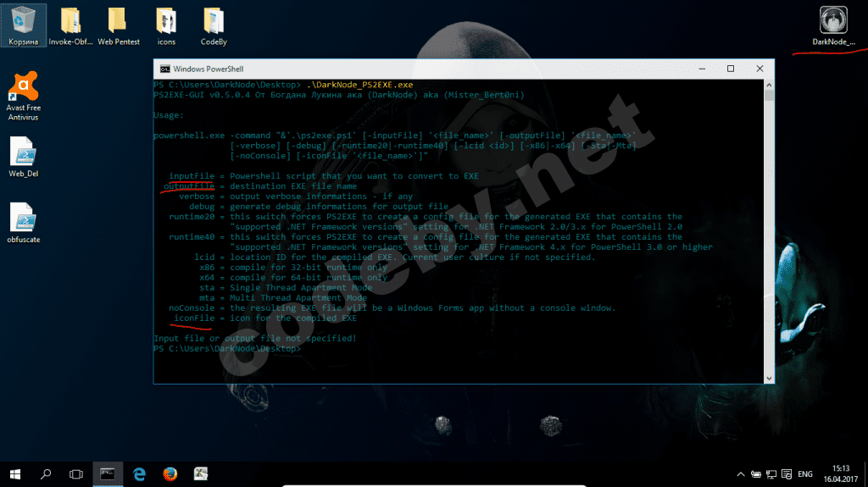The width and height of the screenshot is (868, 487).
Task: Click the 'runtime20' parameter text
Action: point(192,217)
